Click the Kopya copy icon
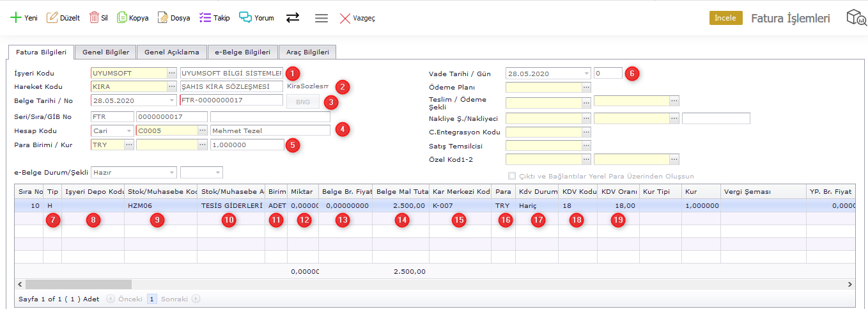 point(122,18)
